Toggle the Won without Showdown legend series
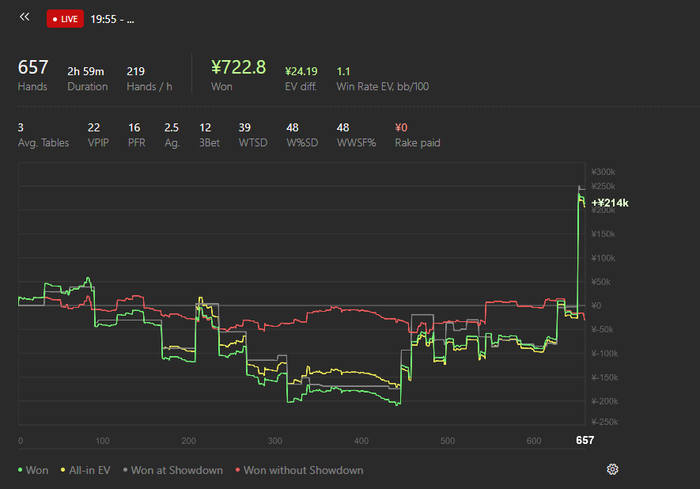This screenshot has height=489, width=700. tap(300, 470)
